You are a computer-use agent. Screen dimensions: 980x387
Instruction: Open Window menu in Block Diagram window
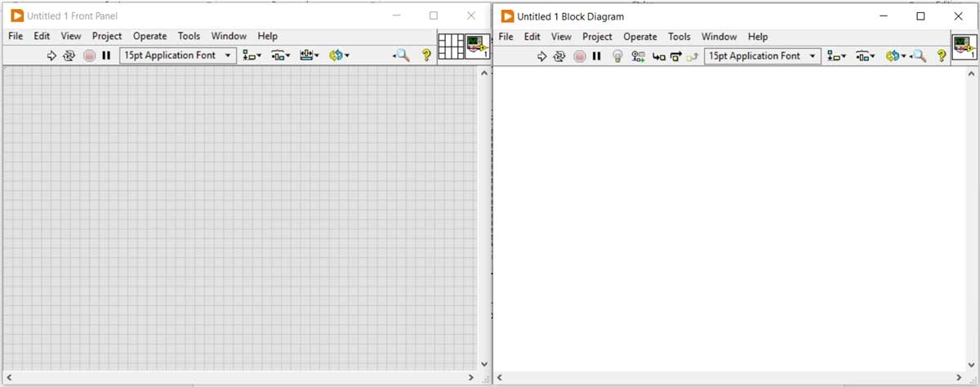pyautogui.click(x=719, y=37)
